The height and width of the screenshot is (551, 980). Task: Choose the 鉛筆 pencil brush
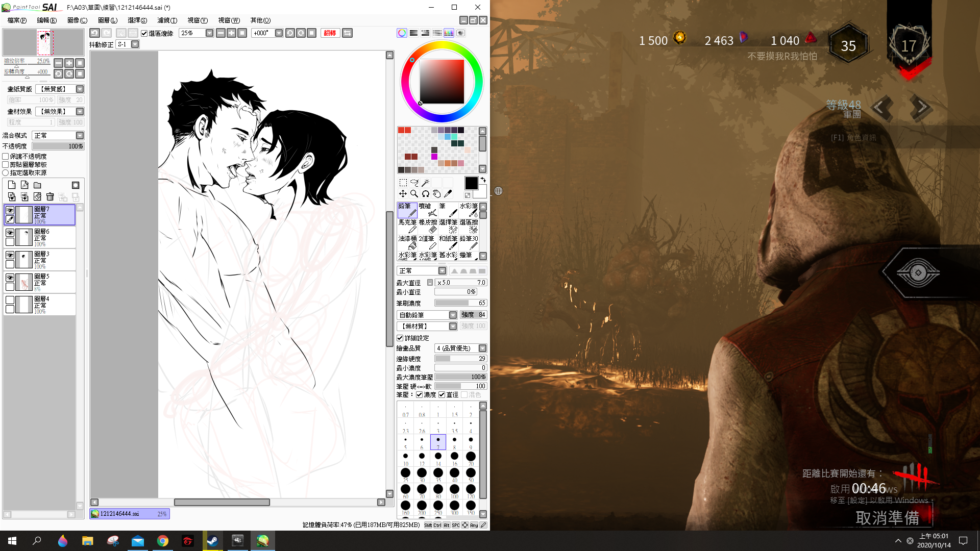(407, 210)
